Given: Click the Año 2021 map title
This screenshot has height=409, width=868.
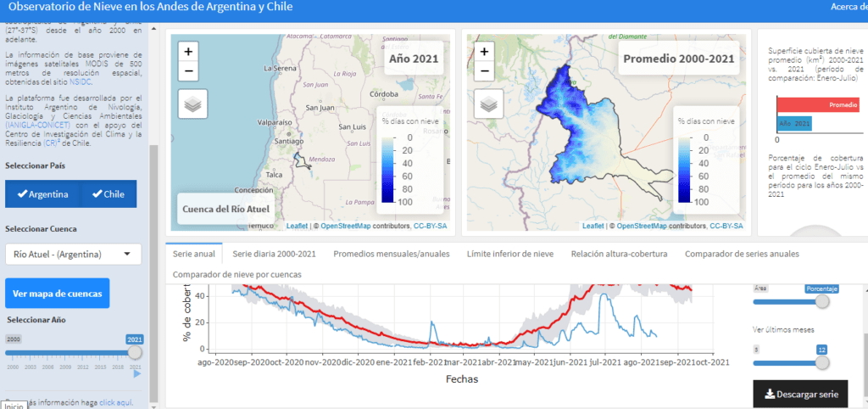Looking at the screenshot, I should click(414, 59).
